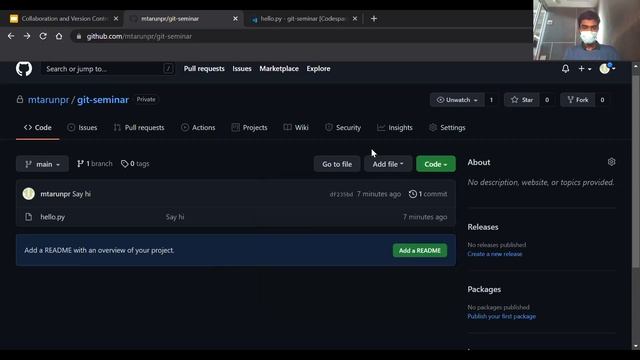Open the notifications bell

(565, 69)
